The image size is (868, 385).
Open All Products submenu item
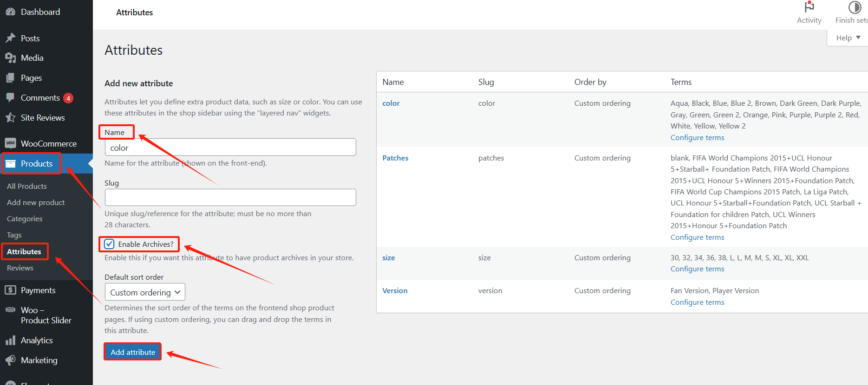27,186
